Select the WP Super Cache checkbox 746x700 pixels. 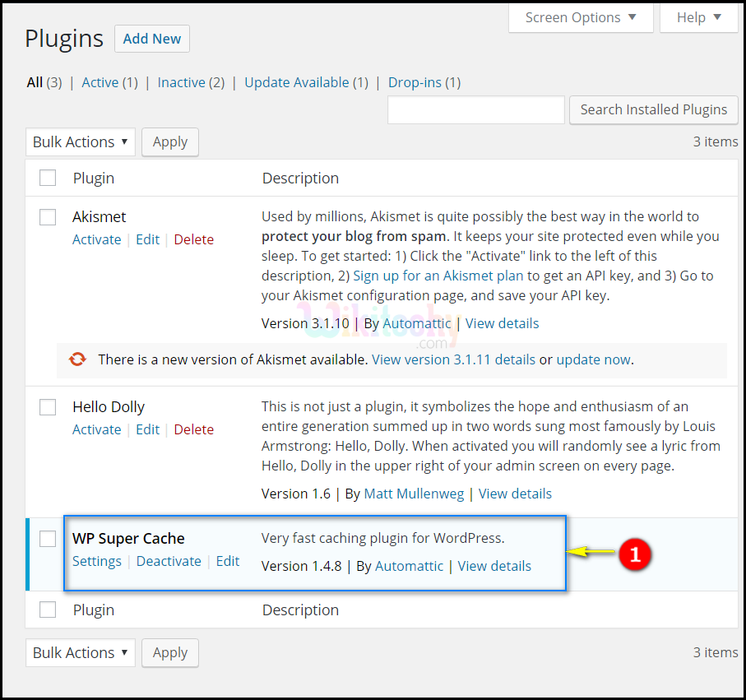coord(47,539)
